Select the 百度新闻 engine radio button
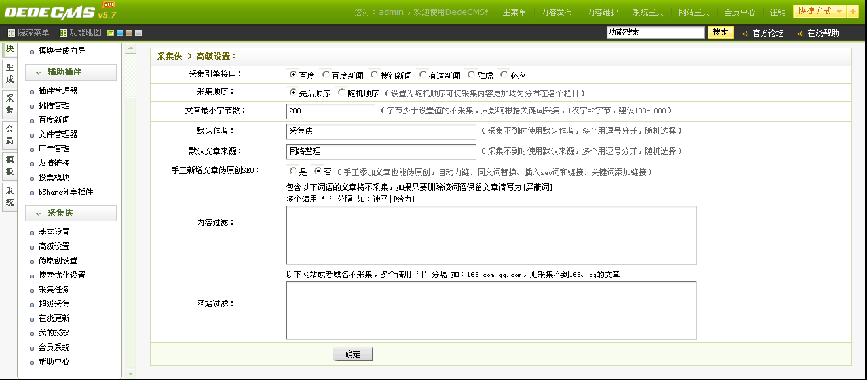Viewport: 868px width, 380px height. coord(326,75)
